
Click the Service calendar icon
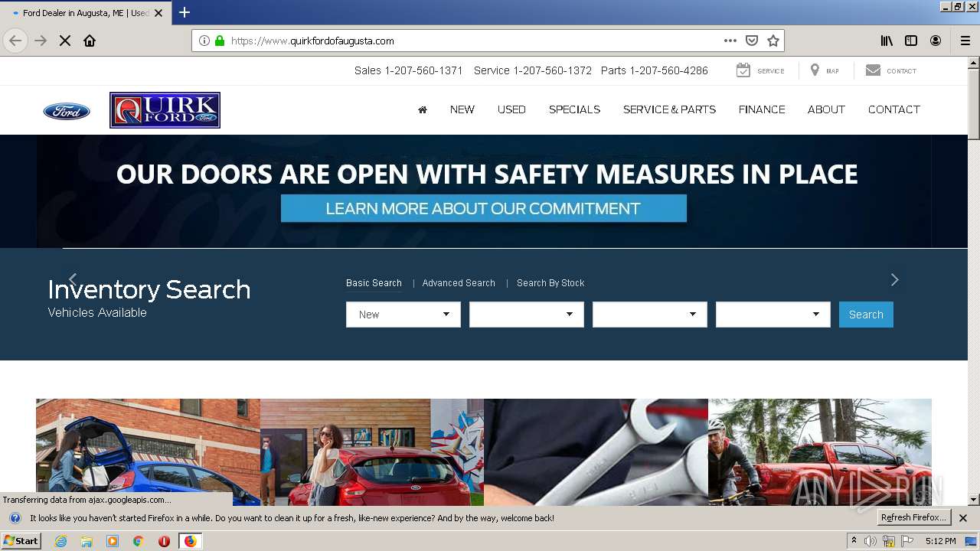click(x=743, y=70)
